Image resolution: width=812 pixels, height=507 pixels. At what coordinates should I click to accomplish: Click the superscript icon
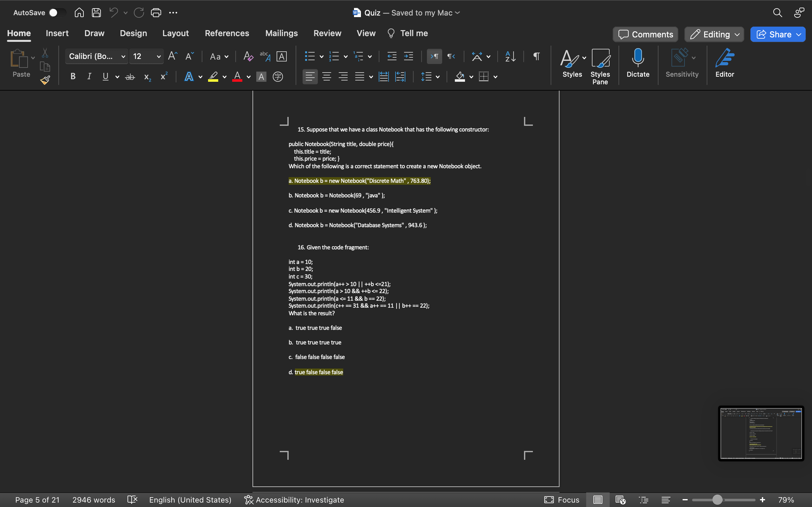[164, 77]
